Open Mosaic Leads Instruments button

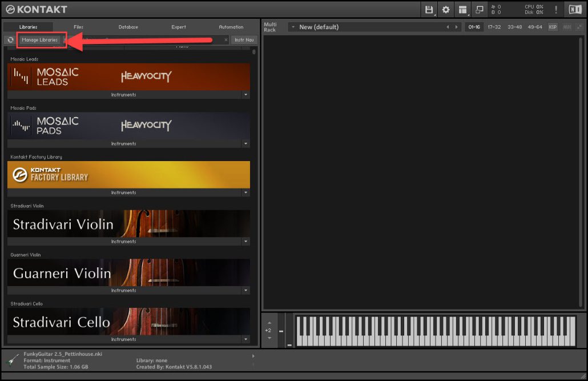tap(124, 95)
